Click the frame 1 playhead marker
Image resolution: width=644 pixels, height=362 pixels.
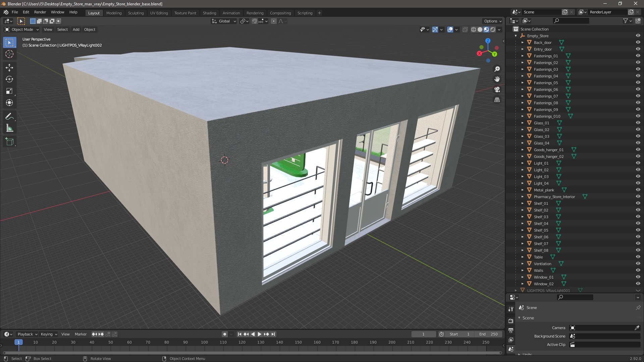(18, 342)
